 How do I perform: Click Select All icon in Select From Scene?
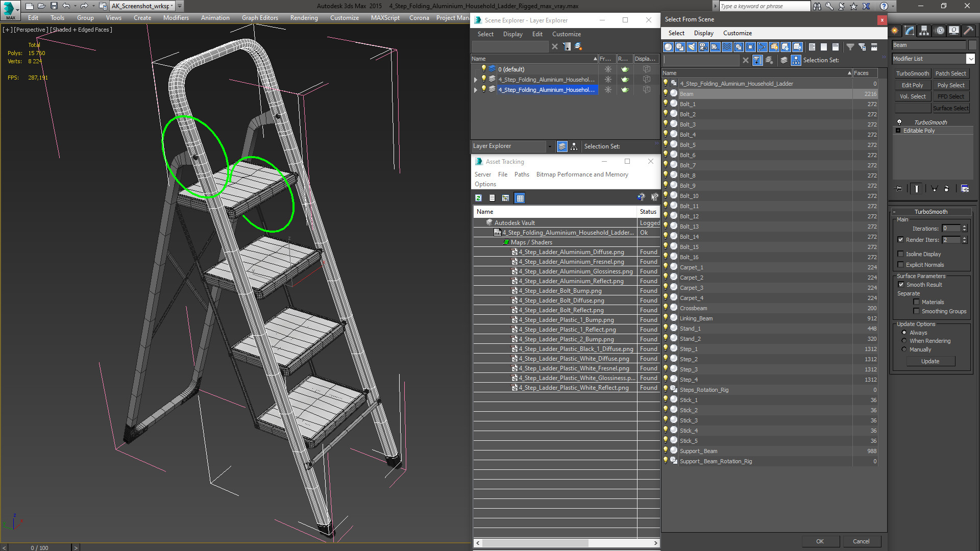click(812, 47)
